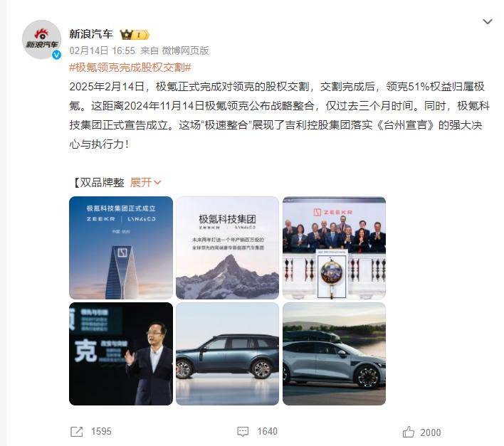Open the 新浪汽车 account name link
This screenshot has width=504, height=446.
[91, 34]
